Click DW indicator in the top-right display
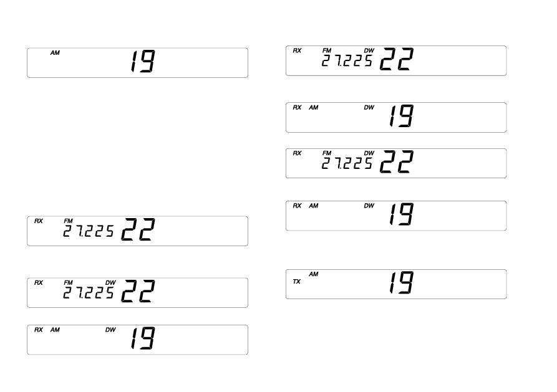 369,50
